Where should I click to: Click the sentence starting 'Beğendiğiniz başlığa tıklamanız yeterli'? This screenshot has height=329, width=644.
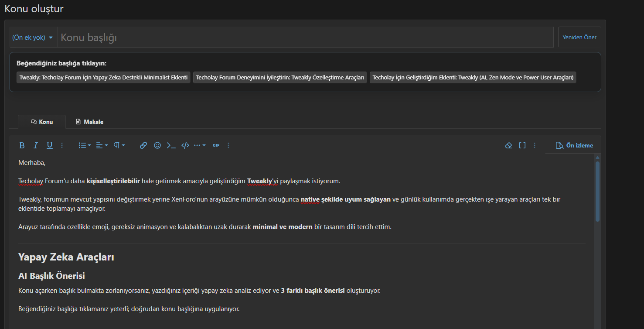129,309
